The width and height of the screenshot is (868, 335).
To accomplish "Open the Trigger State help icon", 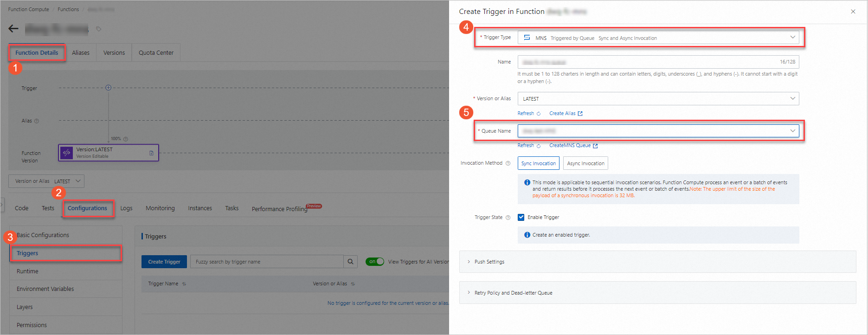I will click(508, 218).
